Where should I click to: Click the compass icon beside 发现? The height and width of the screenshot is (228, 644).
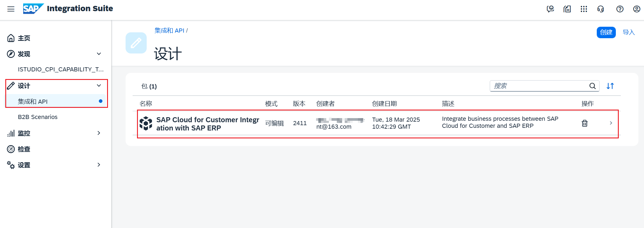(x=11, y=54)
